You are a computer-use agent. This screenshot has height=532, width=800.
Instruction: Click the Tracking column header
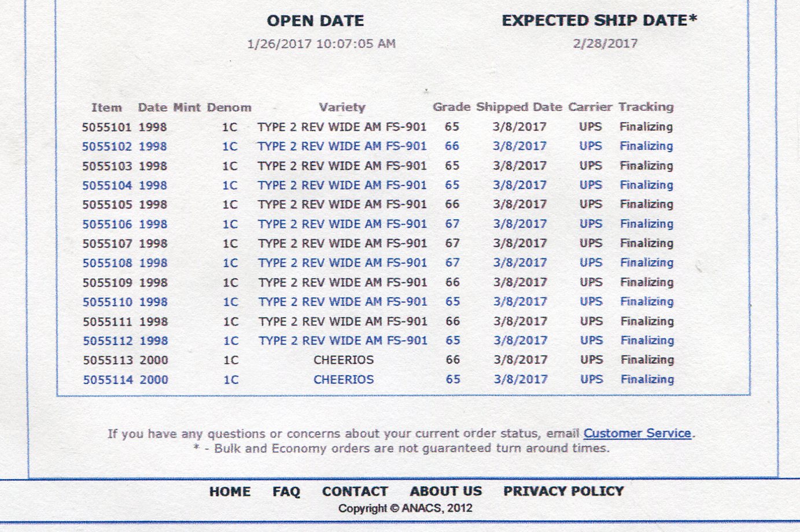point(646,107)
